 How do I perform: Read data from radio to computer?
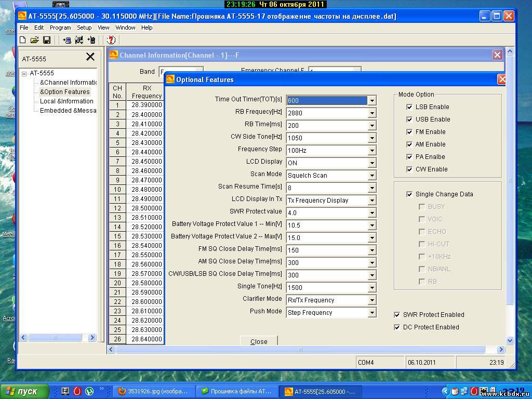pos(67,40)
